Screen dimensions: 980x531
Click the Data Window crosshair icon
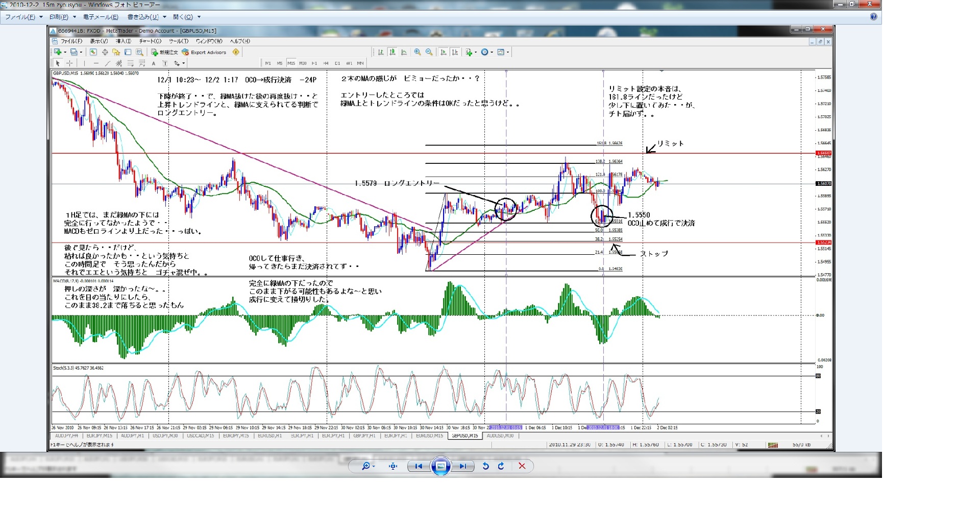click(x=105, y=52)
